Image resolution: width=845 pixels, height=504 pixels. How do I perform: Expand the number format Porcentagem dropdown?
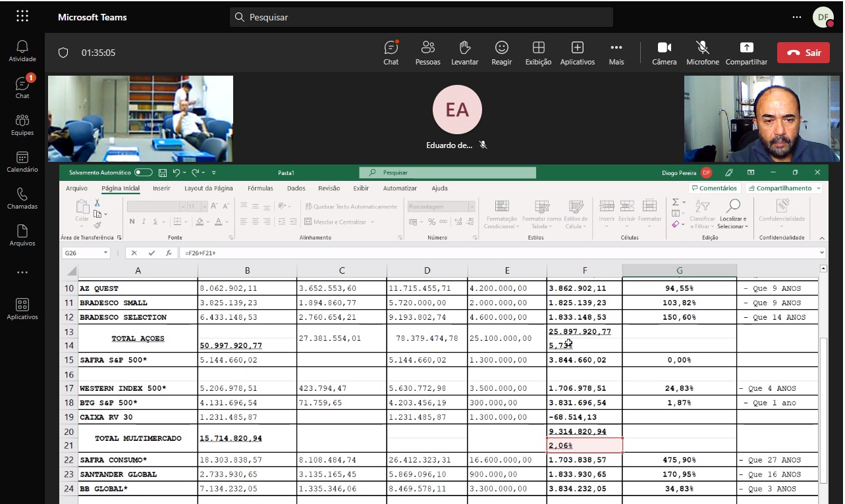472,207
